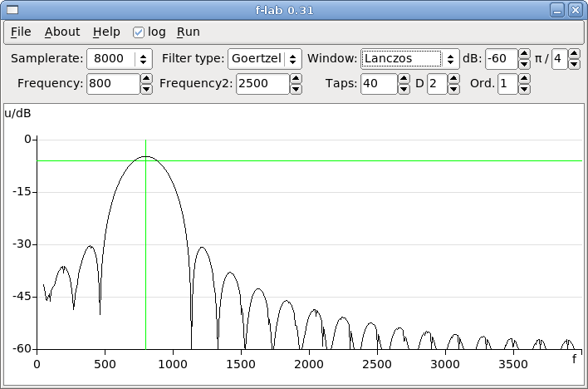588x389 pixels.
Task: Click the 1000 tick label on frequency axis
Action: tap(174, 364)
